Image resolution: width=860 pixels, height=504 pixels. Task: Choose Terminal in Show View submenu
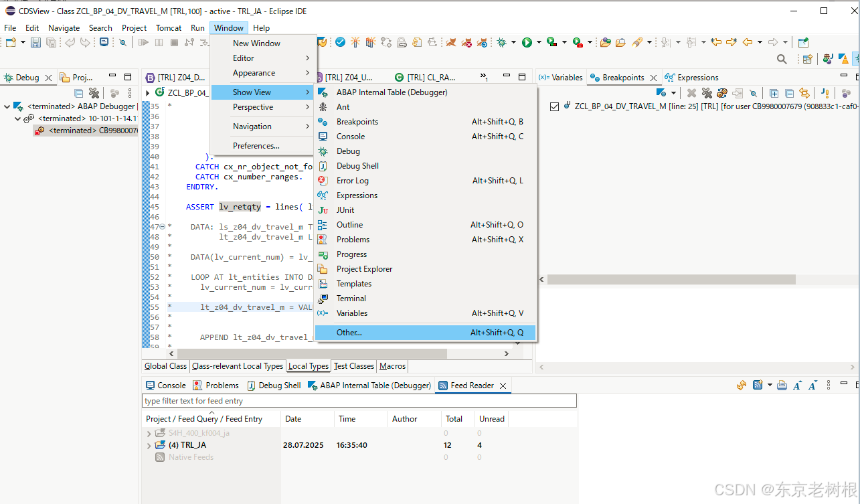coord(426,299)
